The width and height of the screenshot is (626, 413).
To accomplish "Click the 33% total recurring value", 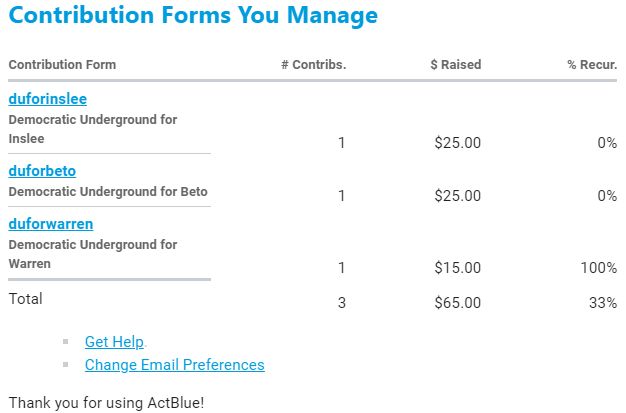I will tap(603, 302).
